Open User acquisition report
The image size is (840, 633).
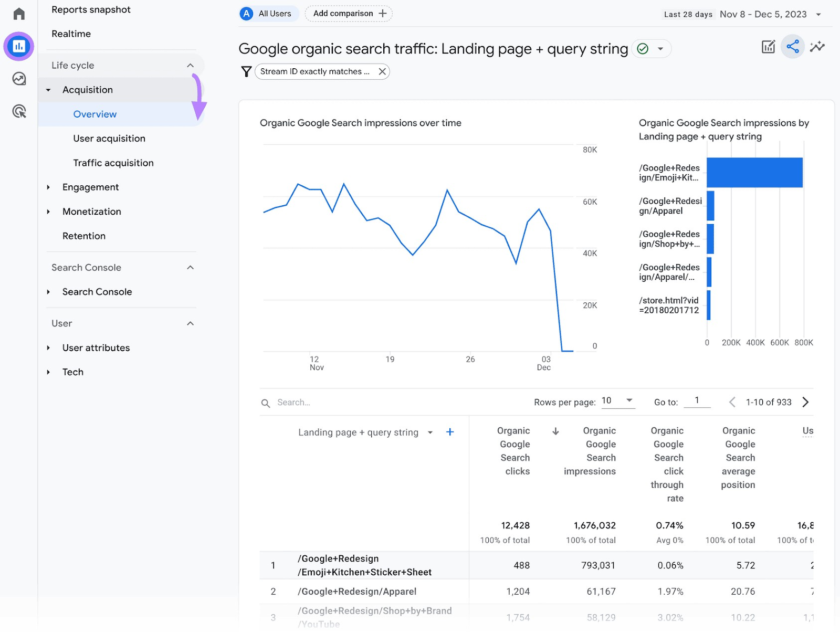click(109, 139)
